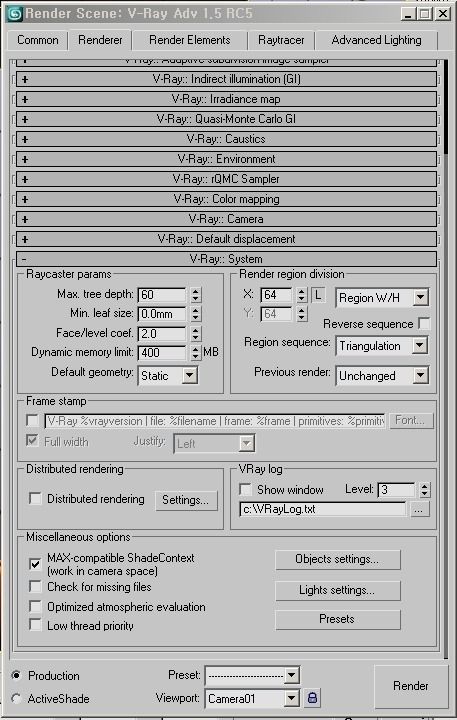Open the Render Elements tab
This screenshot has width=457, height=720.
click(x=189, y=40)
